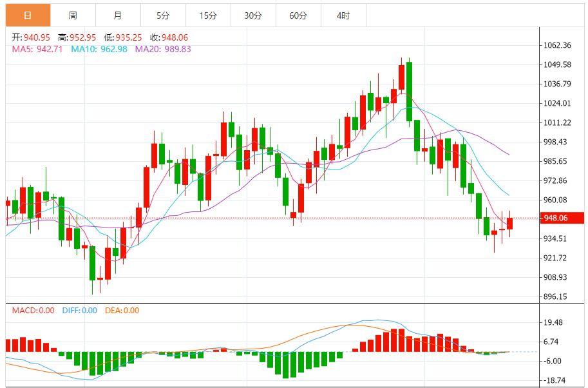588x388 pixels.
Task: Click the 收:948.06 close price text
Action: tap(169, 37)
